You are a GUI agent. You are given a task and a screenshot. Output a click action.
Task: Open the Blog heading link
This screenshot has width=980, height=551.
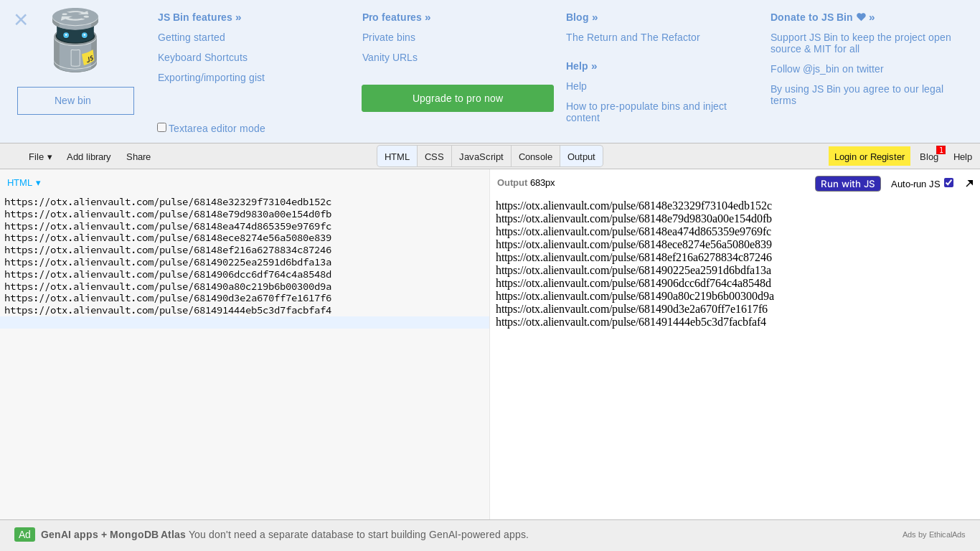(x=582, y=17)
